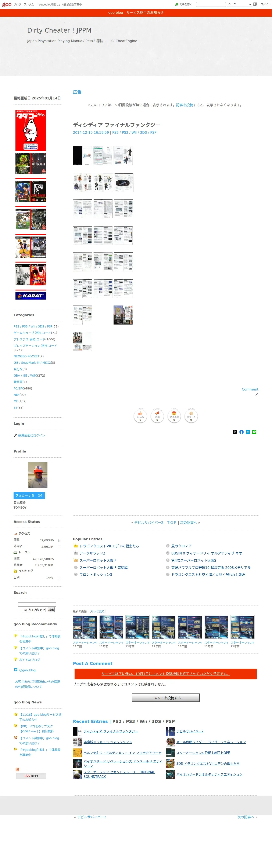Click the RSS feed icon in sidebar
This screenshot has width=272, height=868.
click(17, 769)
